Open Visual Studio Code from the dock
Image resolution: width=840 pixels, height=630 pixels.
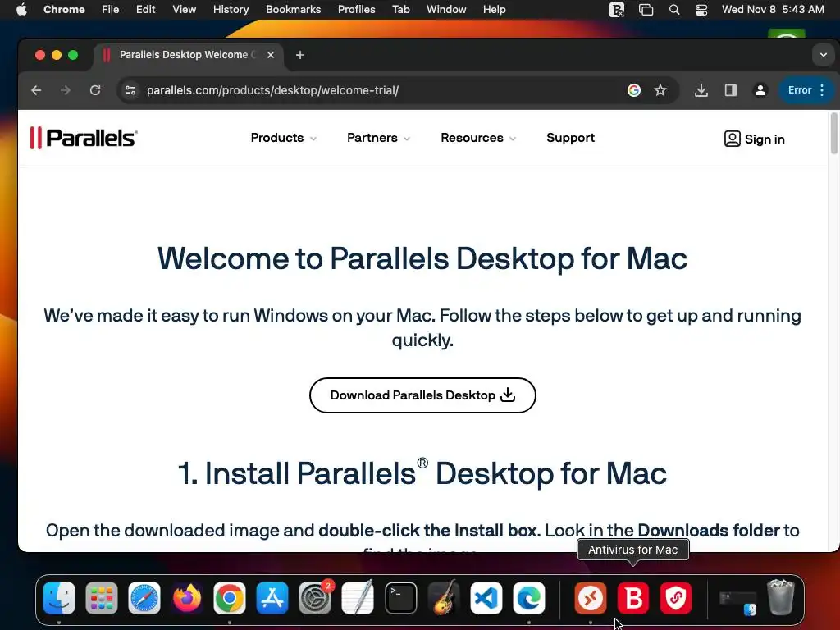(486, 598)
